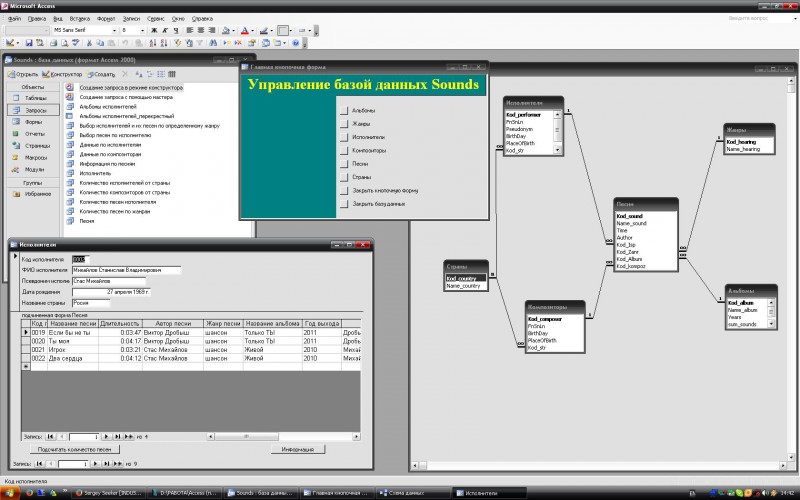Image resolution: width=800 pixels, height=500 pixels.
Task: Expand View mode dropdown arrow
Action: point(18,43)
